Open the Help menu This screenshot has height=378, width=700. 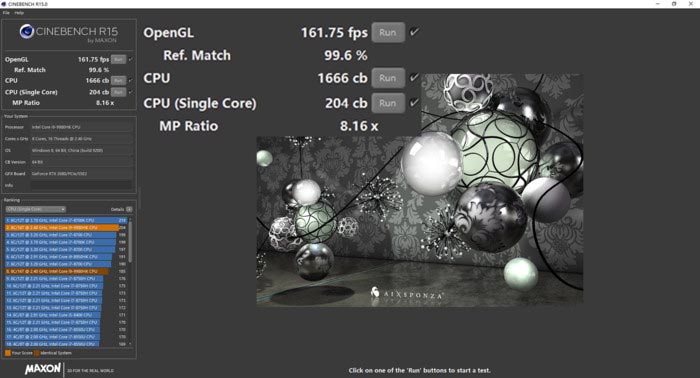tap(19, 13)
